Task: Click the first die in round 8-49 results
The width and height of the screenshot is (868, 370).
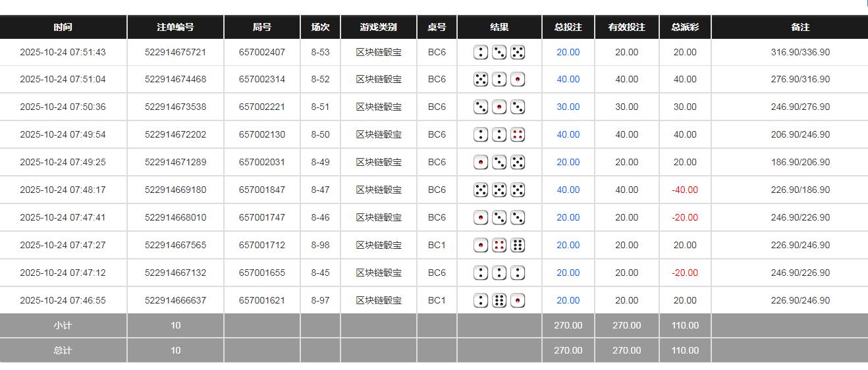Action: point(481,163)
